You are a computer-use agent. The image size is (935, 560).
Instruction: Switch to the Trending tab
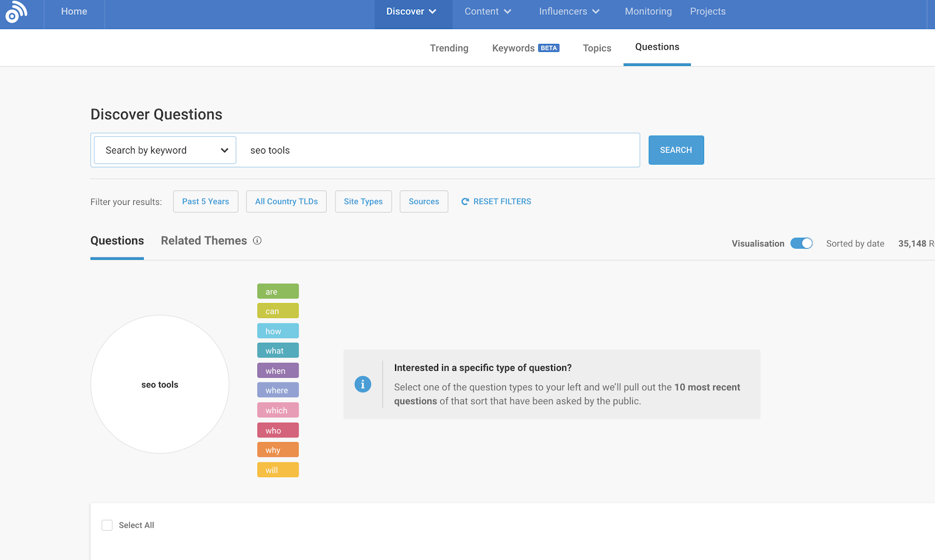tap(449, 48)
